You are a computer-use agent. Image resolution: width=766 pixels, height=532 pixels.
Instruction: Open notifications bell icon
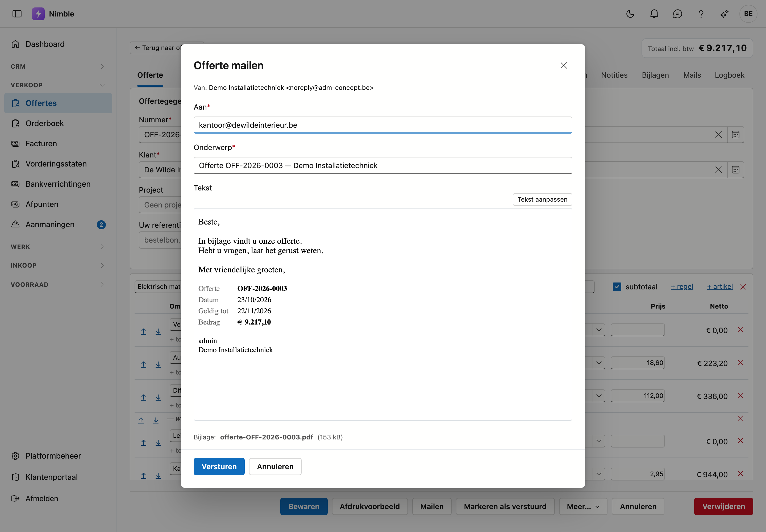click(654, 14)
